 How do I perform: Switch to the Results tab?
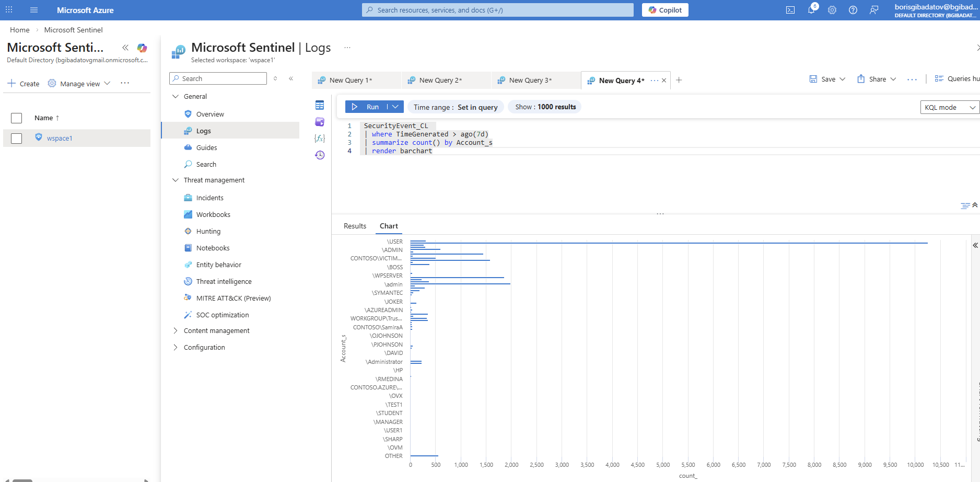[x=355, y=226]
